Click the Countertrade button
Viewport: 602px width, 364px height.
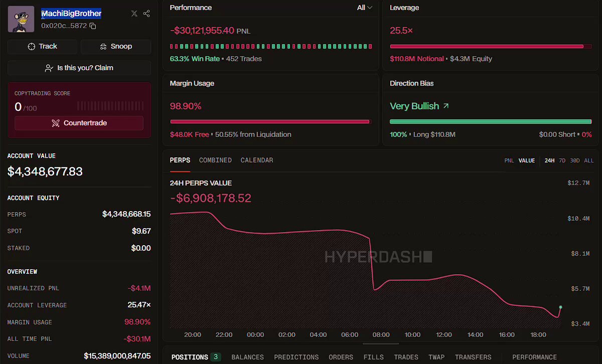79,123
